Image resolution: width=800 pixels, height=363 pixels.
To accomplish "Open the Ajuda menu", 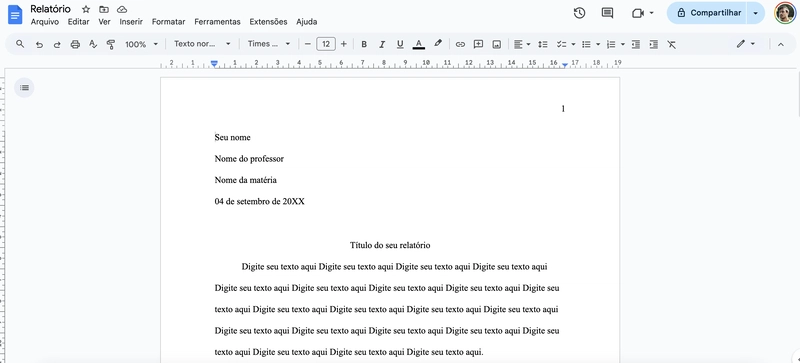I will coord(307,22).
